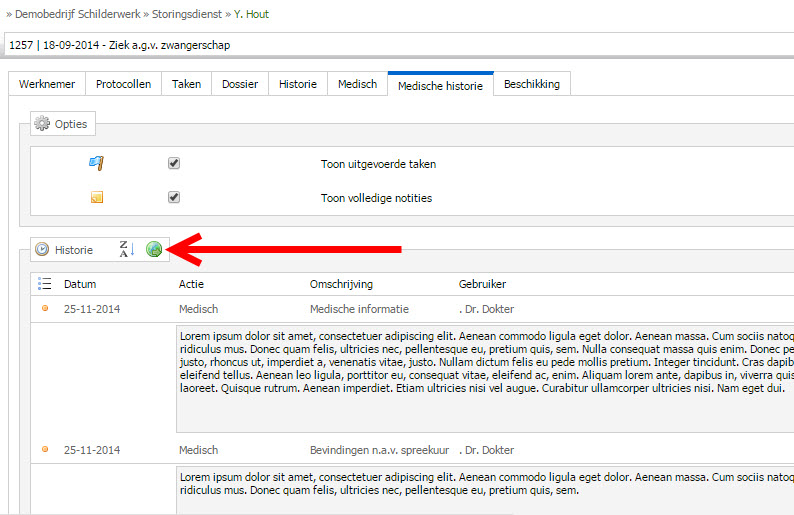Click the green globe icon beside Historie
This screenshot has width=794, height=515.
click(154, 249)
